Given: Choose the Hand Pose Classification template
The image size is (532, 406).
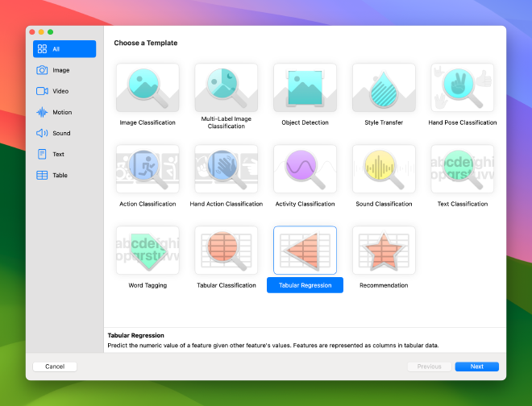Looking at the screenshot, I should 462,88.
